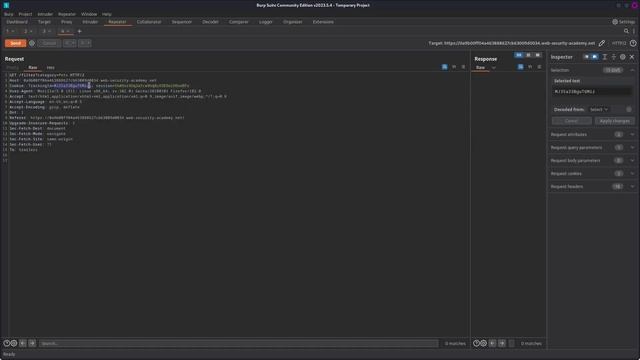Viewport: 640px width, 360px height.
Task: Open request search settings gear icon
Action: (14, 344)
